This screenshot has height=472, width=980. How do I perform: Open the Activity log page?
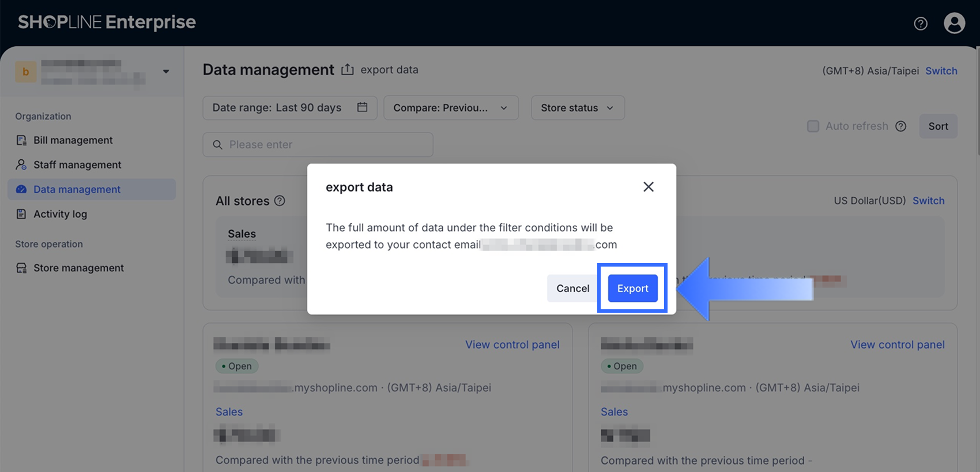click(x=60, y=214)
